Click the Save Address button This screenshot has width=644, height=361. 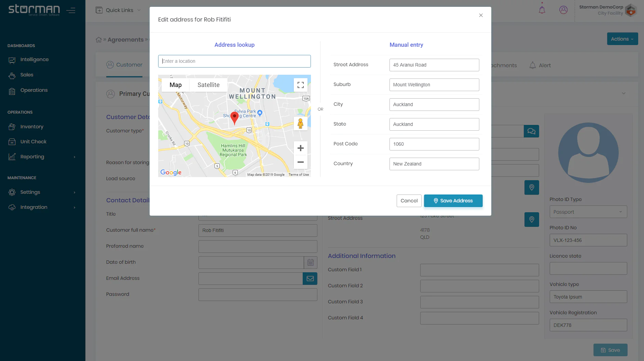[x=453, y=201]
